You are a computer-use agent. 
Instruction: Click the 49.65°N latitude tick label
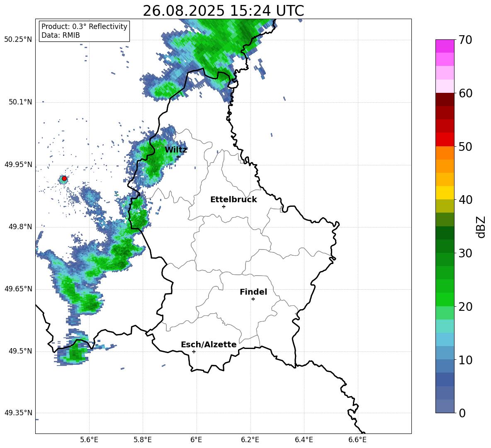[x=18, y=289]
